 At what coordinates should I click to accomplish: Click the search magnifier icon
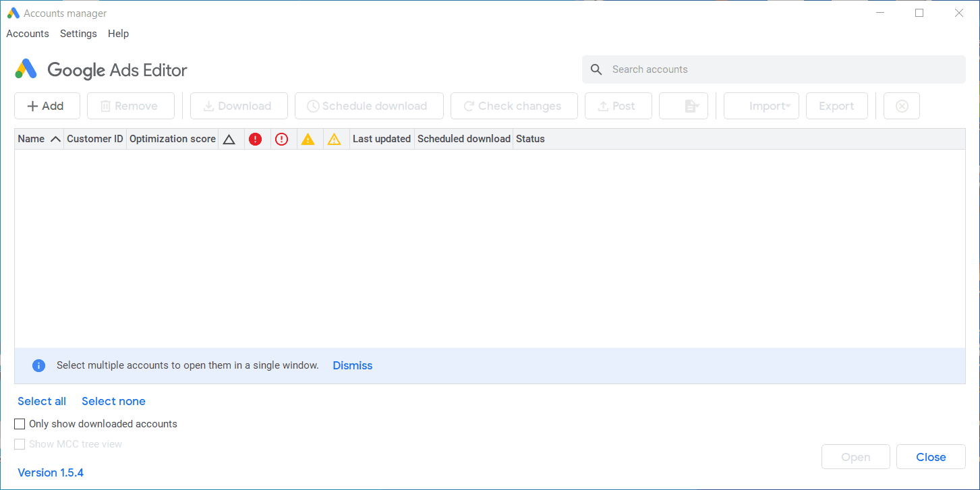click(596, 69)
